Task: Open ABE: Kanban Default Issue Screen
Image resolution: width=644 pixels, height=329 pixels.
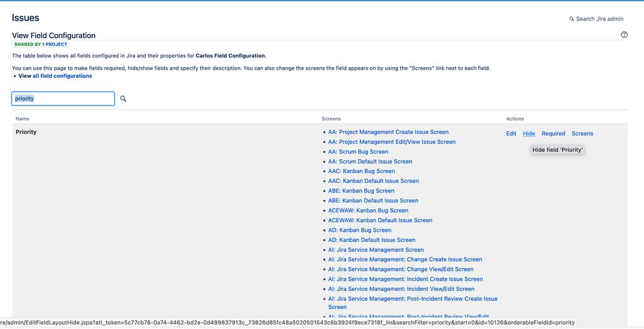Action: (x=373, y=201)
